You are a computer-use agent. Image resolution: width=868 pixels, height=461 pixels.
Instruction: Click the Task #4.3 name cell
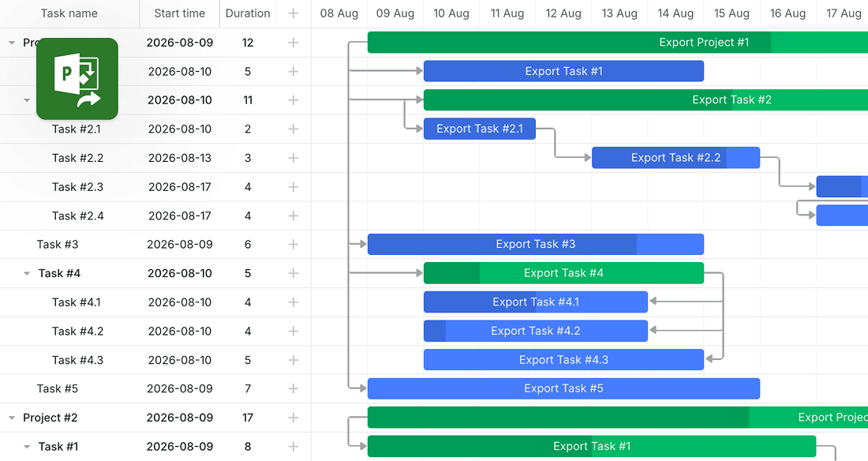(77, 360)
